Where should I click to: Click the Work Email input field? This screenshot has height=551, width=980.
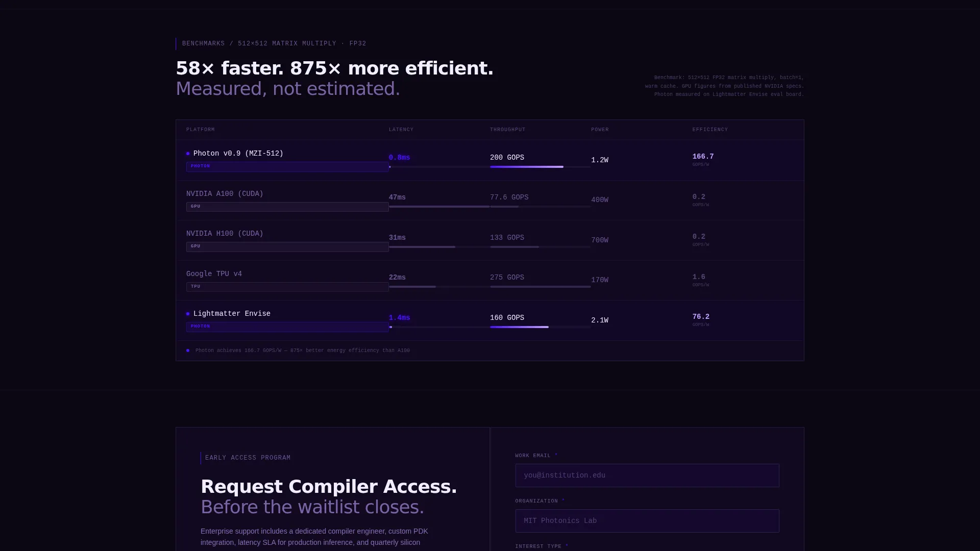[647, 475]
